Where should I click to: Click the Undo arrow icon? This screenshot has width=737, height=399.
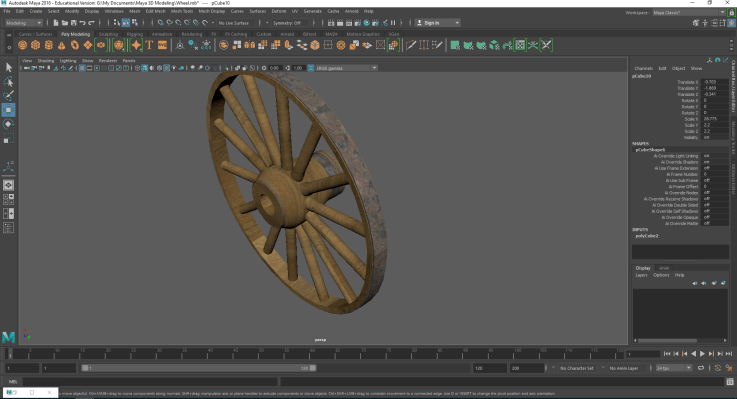click(83, 23)
